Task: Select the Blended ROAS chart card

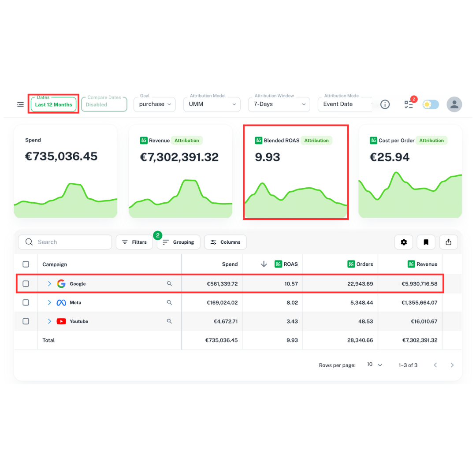Action: pyautogui.click(x=296, y=172)
